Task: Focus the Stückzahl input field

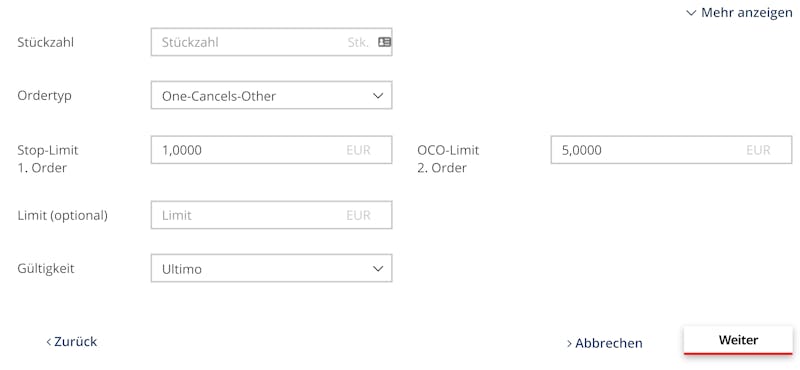Action: [271, 42]
